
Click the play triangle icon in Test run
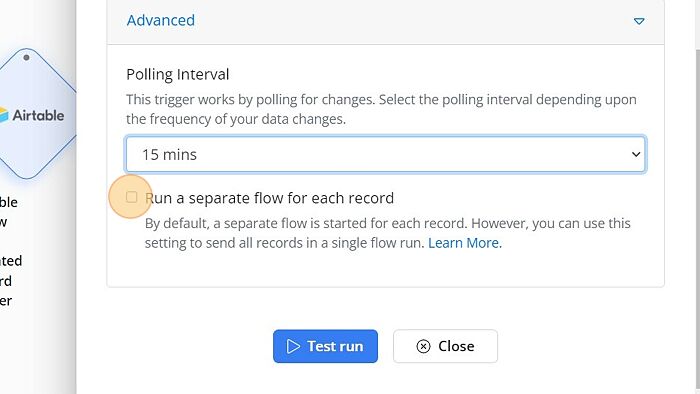(293, 346)
